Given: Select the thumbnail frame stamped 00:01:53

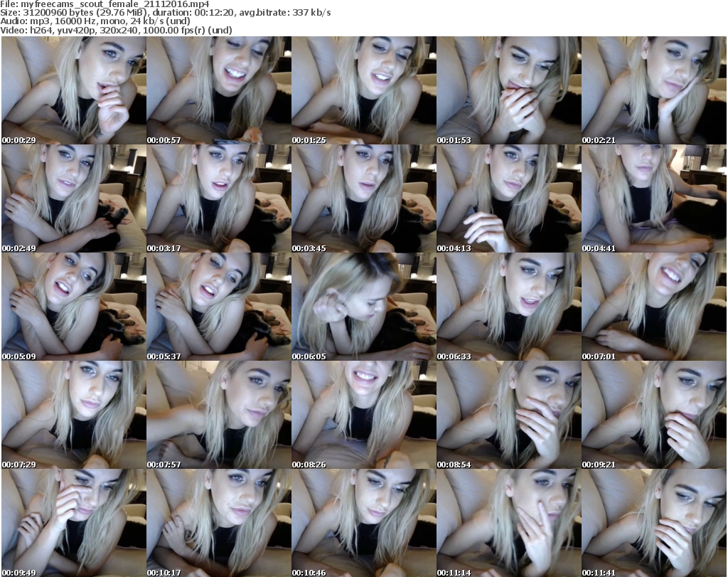Looking at the screenshot, I should tap(509, 90).
